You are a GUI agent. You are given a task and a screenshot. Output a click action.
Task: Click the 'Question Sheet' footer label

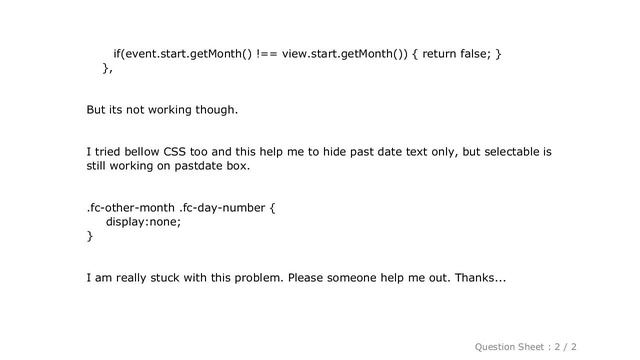pos(509,347)
